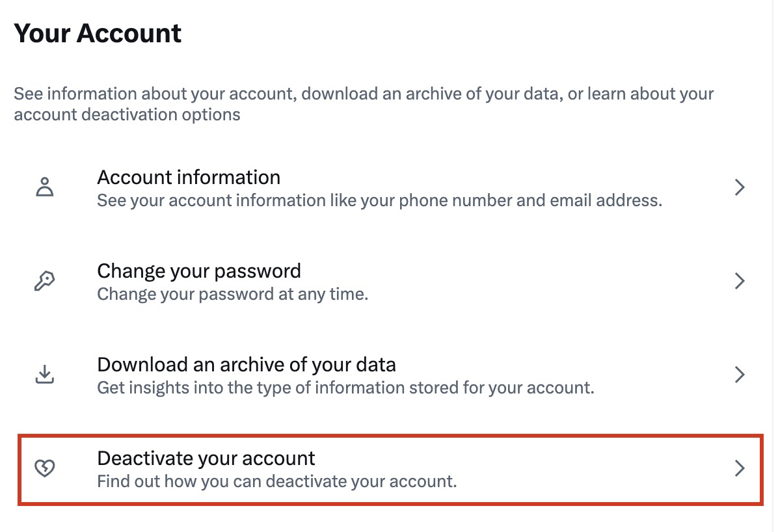Click the broken heart deactivate icon
This screenshot has height=532, width=778.
coord(44,468)
